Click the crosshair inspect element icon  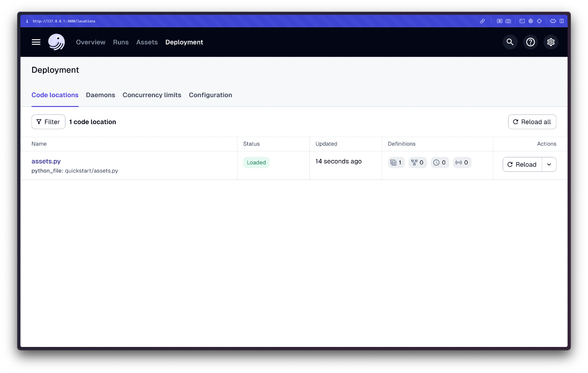click(539, 21)
